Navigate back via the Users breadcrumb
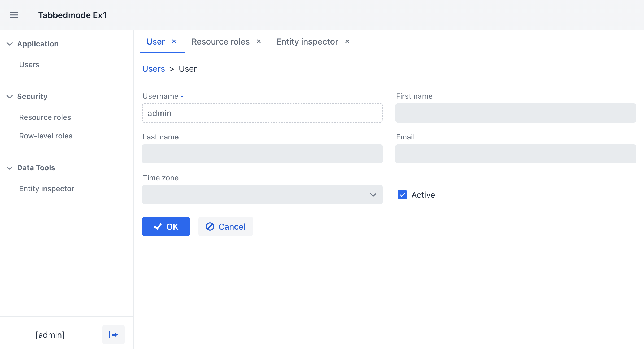Image resolution: width=644 pixels, height=349 pixels. pos(153,69)
